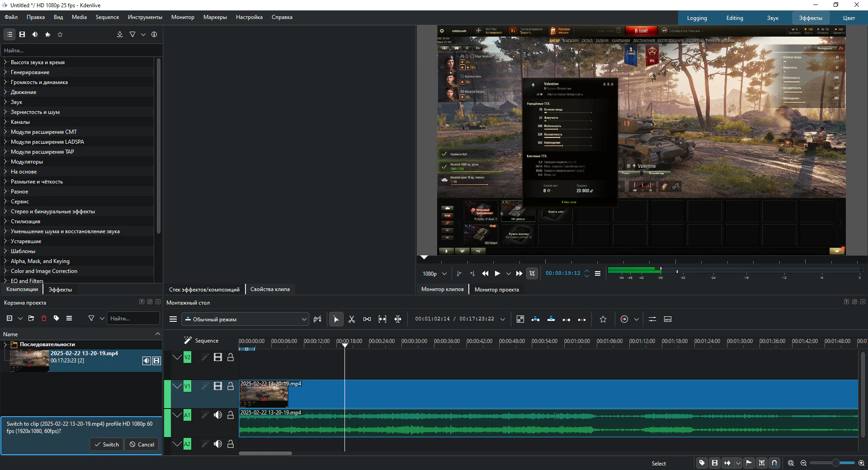This screenshot has height=470, width=868.
Task: Click zoom in magnifier on timeline
Action: 861,463
